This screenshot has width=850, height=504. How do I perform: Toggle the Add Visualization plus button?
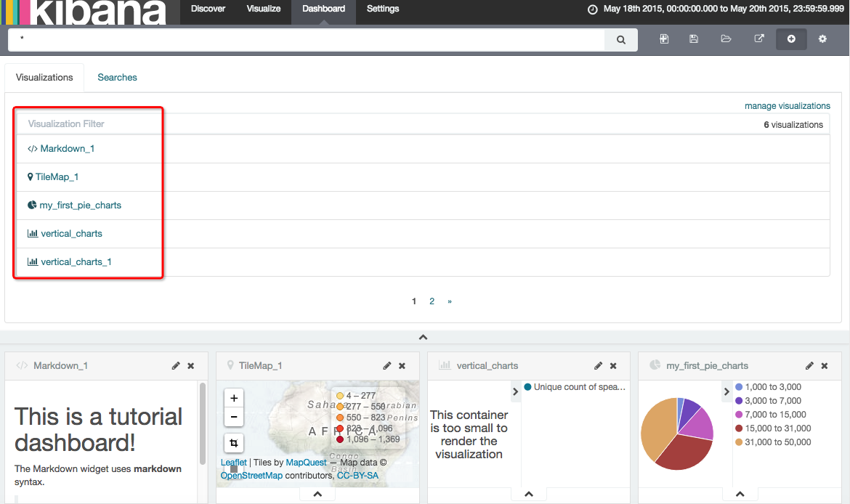click(x=791, y=39)
